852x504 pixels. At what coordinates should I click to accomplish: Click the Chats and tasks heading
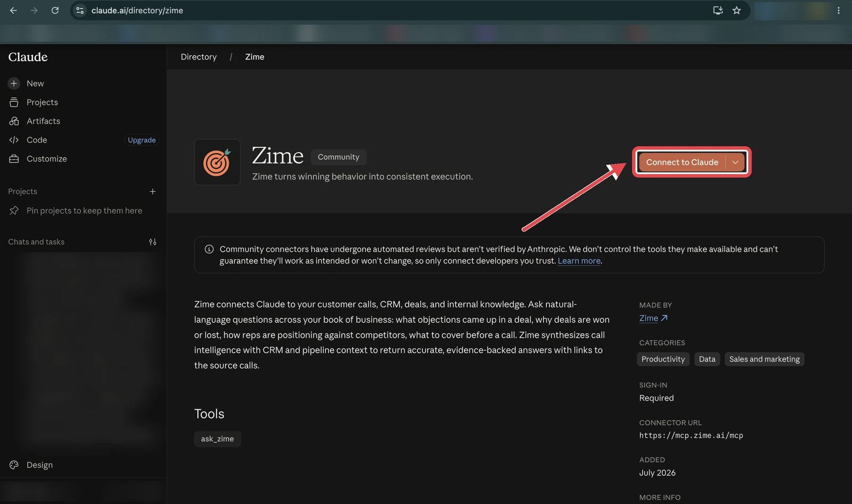pyautogui.click(x=36, y=242)
